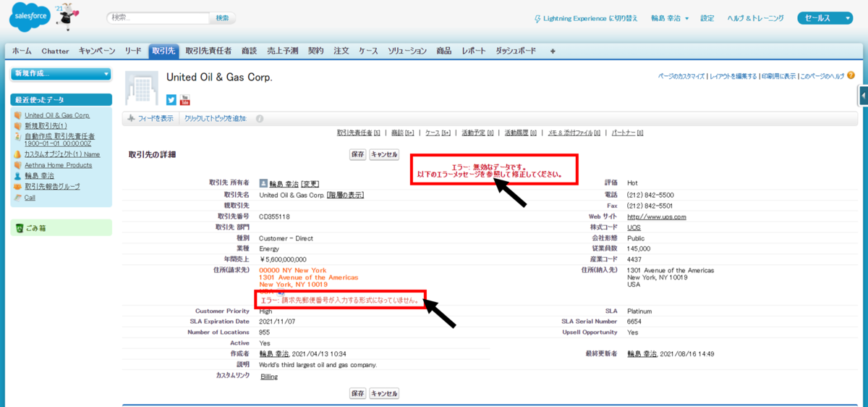Open 印刷用に表示 link
Viewport: 868px width, 407px height.
click(x=778, y=75)
